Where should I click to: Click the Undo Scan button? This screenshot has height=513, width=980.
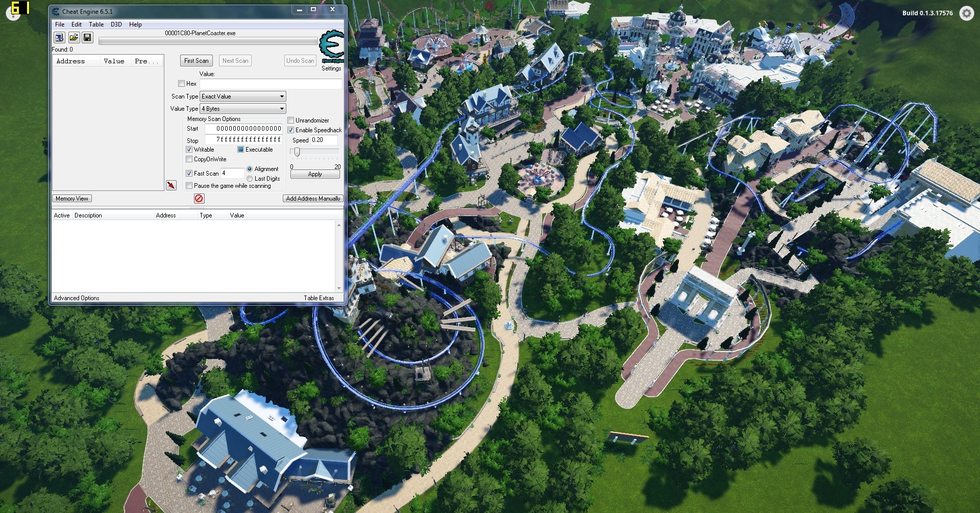[300, 61]
